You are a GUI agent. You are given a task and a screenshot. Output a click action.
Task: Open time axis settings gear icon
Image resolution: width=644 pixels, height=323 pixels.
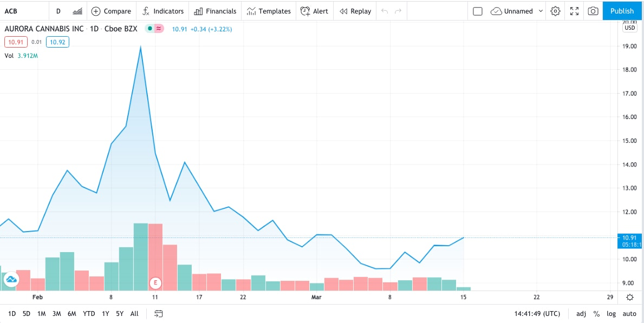(630, 297)
